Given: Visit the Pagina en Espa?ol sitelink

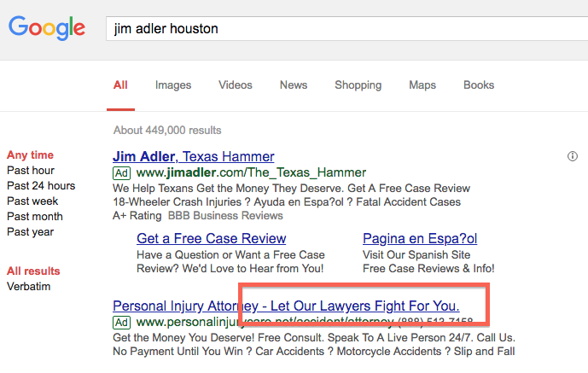Looking at the screenshot, I should 420,239.
